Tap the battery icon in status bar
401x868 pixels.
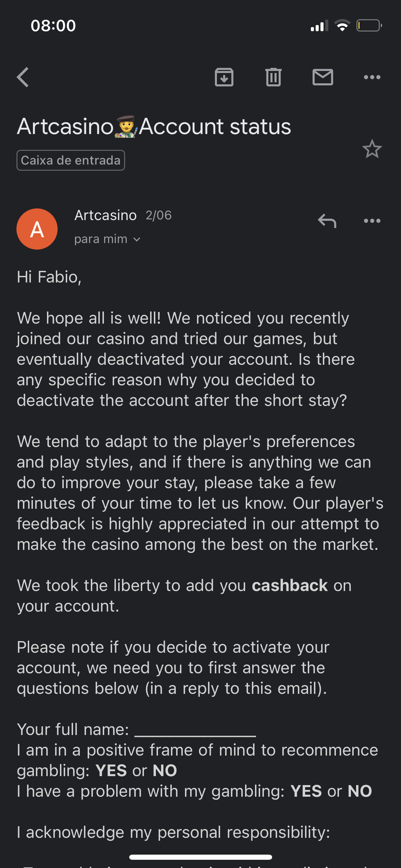coord(369,26)
